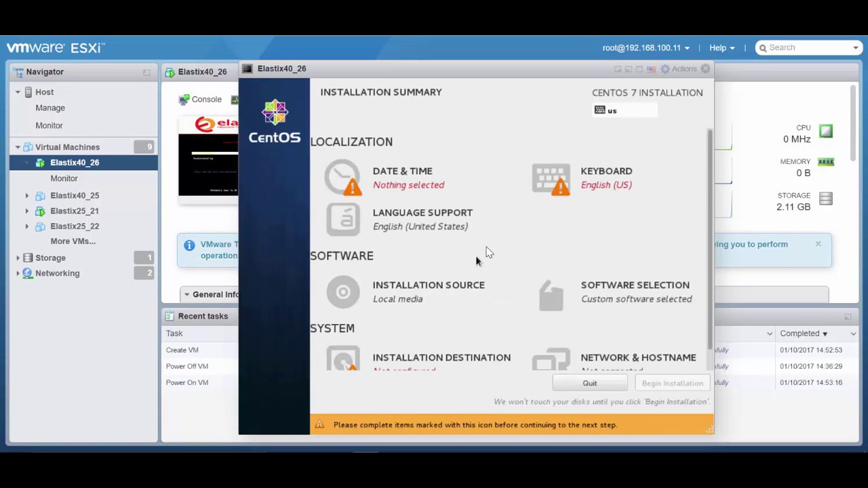Screen dimensions: 868x488
Task: Select Monitor under Host
Action: tap(49, 125)
